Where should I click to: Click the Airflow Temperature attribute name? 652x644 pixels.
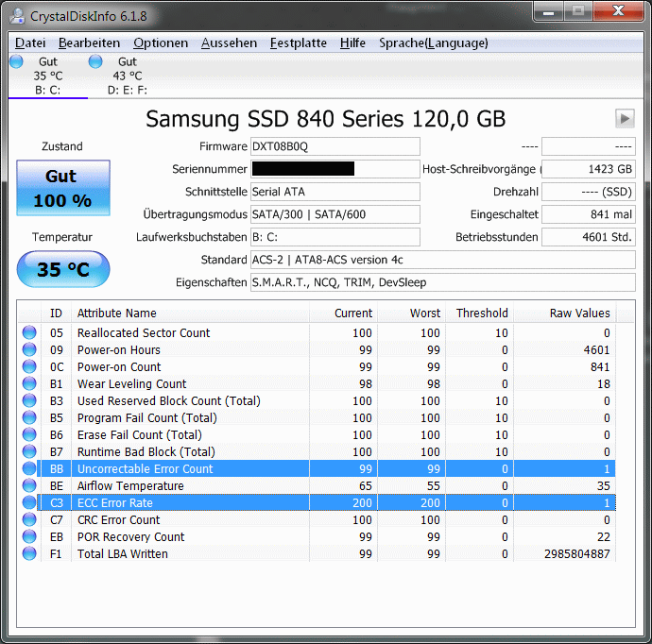click(x=130, y=485)
